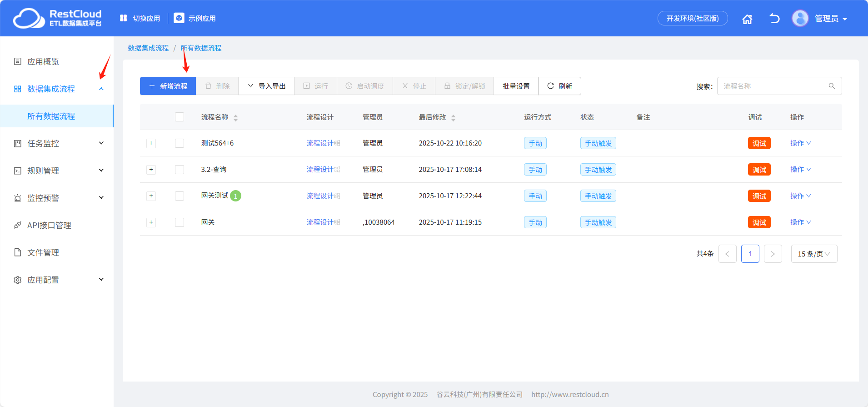Sort by 最后修改 column arrows
This screenshot has height=407, width=868.
(x=453, y=118)
